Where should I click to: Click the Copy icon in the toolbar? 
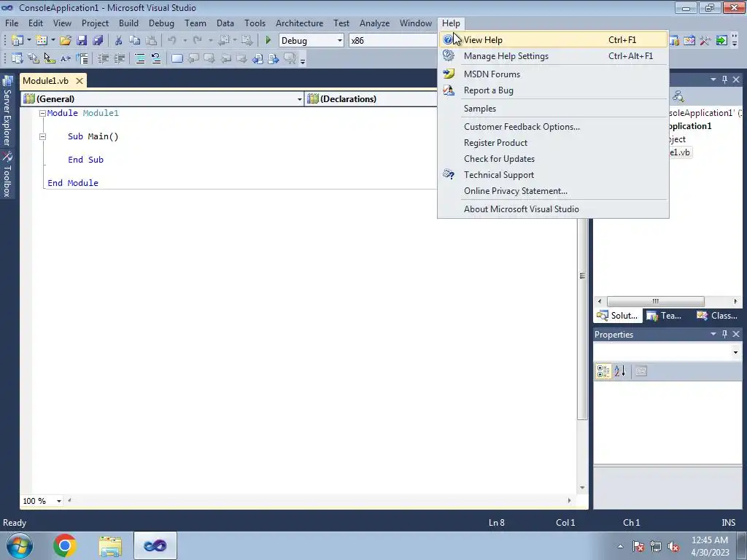[x=135, y=41]
